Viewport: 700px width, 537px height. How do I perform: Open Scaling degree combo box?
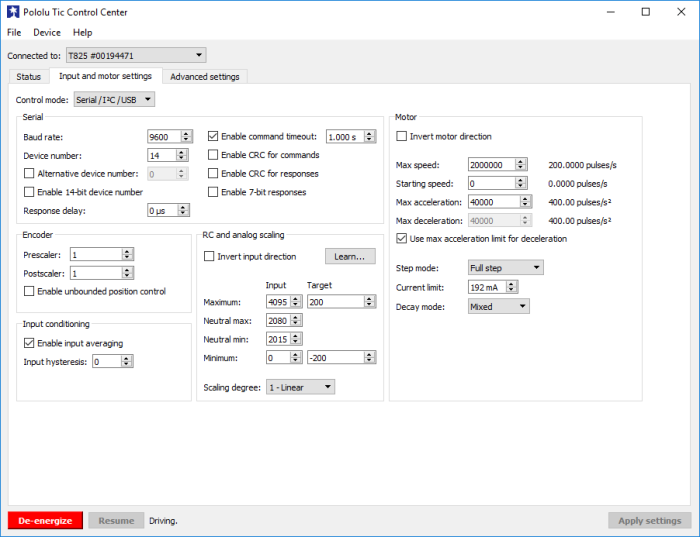point(300,387)
